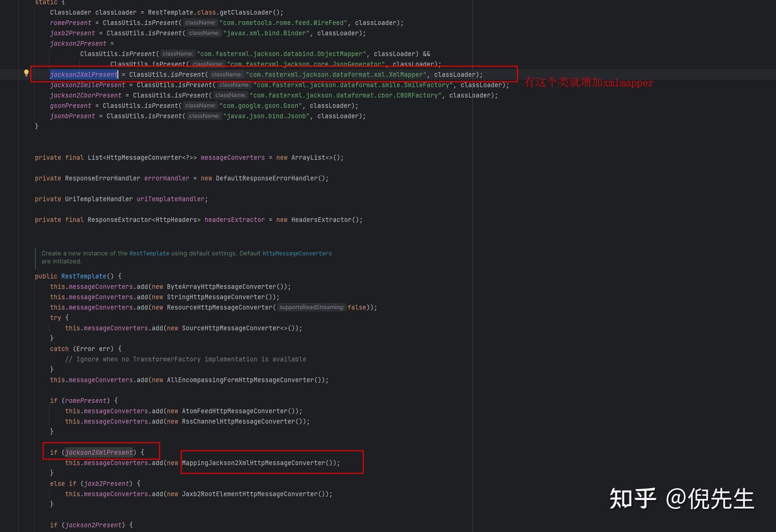Click AtomFeedHttpMessageConverter class name
This screenshot has height=532, width=776.
click(x=234, y=411)
